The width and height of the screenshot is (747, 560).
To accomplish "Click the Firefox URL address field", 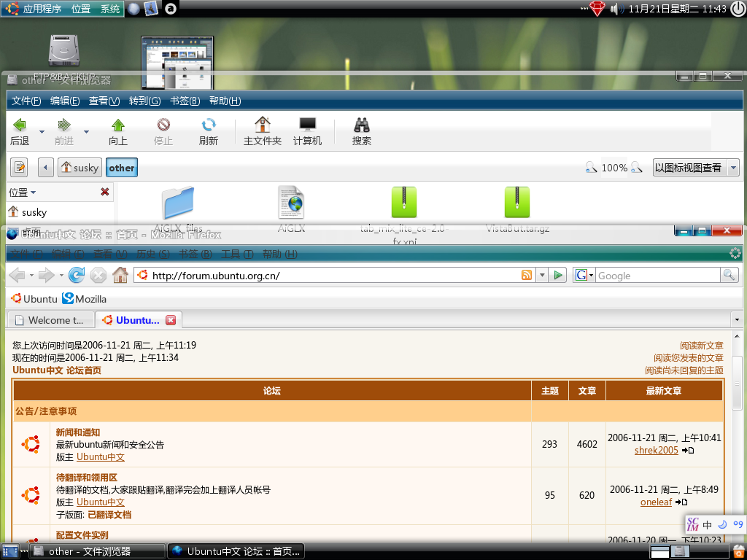I will pyautogui.click(x=336, y=275).
